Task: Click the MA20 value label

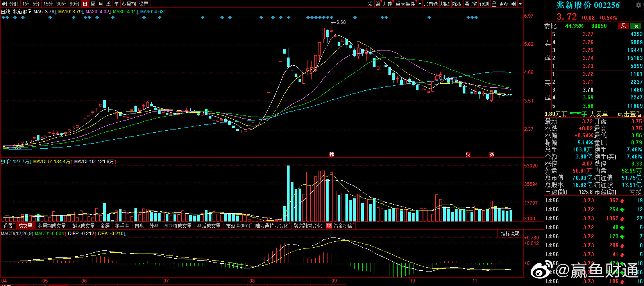Action: (x=98, y=12)
